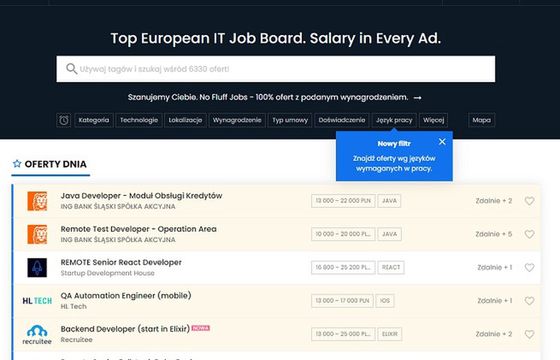Select the OFERTY DNIA tab
This screenshot has width=560, height=360.
pos(50,164)
